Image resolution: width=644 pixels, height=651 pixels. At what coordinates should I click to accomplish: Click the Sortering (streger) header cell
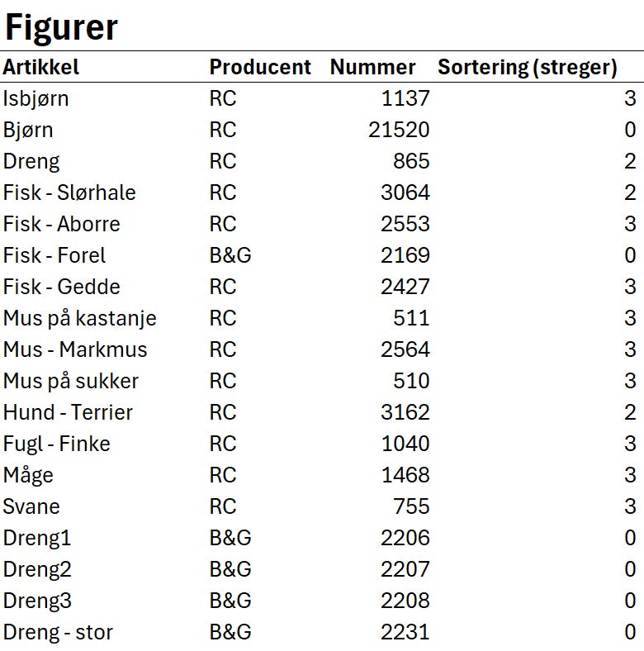click(x=527, y=67)
